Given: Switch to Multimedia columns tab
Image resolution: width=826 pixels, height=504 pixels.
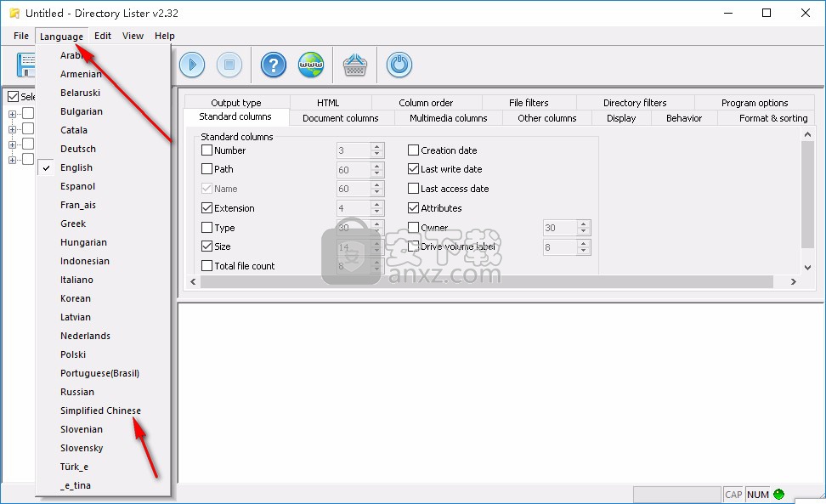Looking at the screenshot, I should click(449, 118).
